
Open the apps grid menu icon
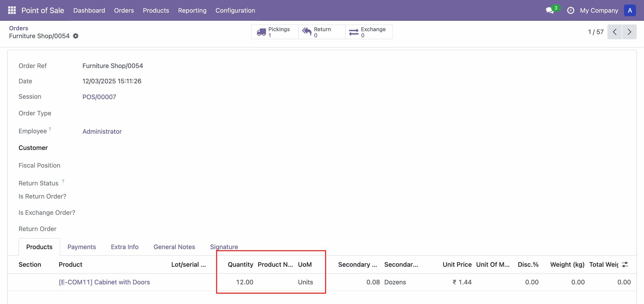[12, 10]
